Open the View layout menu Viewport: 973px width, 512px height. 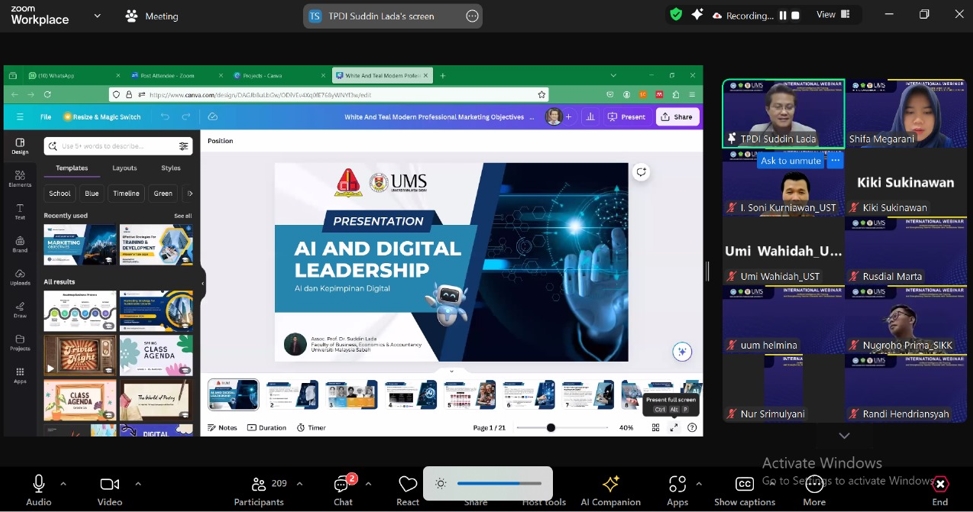[833, 14]
